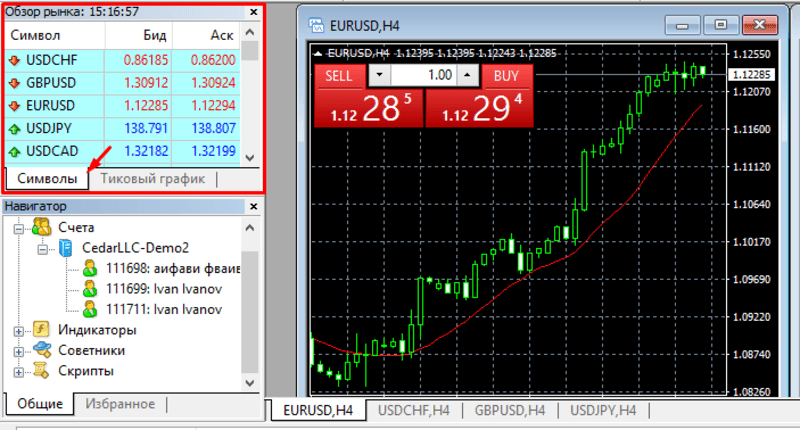The image size is (800, 430).
Task: Click the Navigator scrollbar thumb
Action: pyautogui.click(x=249, y=312)
